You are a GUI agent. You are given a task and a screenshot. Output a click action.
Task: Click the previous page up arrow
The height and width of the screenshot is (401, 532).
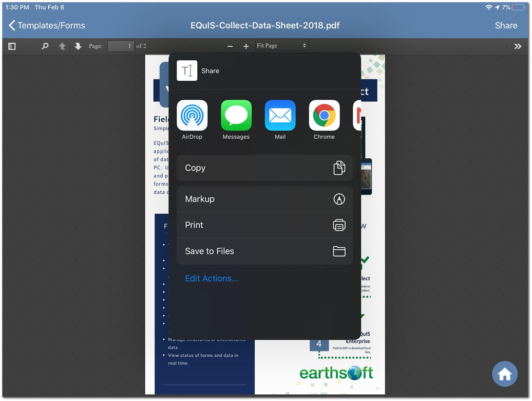click(62, 45)
